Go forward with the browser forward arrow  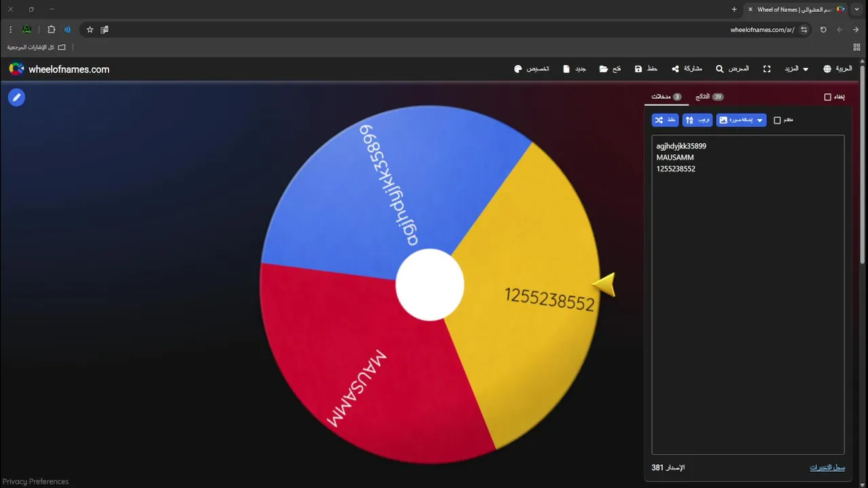click(x=840, y=30)
